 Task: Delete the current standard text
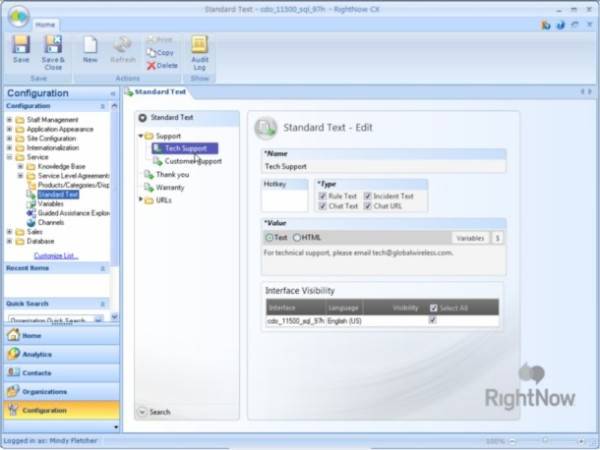coord(162,65)
